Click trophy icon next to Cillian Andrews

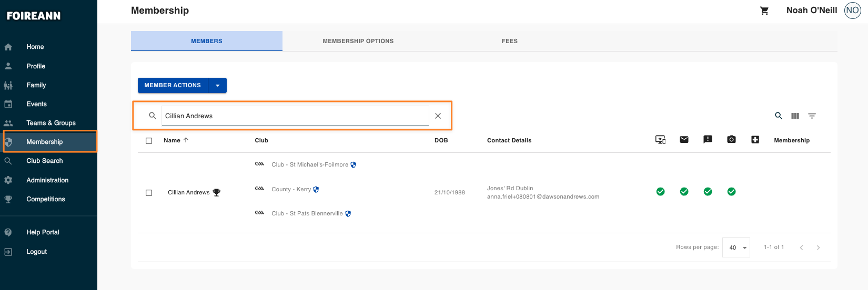tap(216, 193)
